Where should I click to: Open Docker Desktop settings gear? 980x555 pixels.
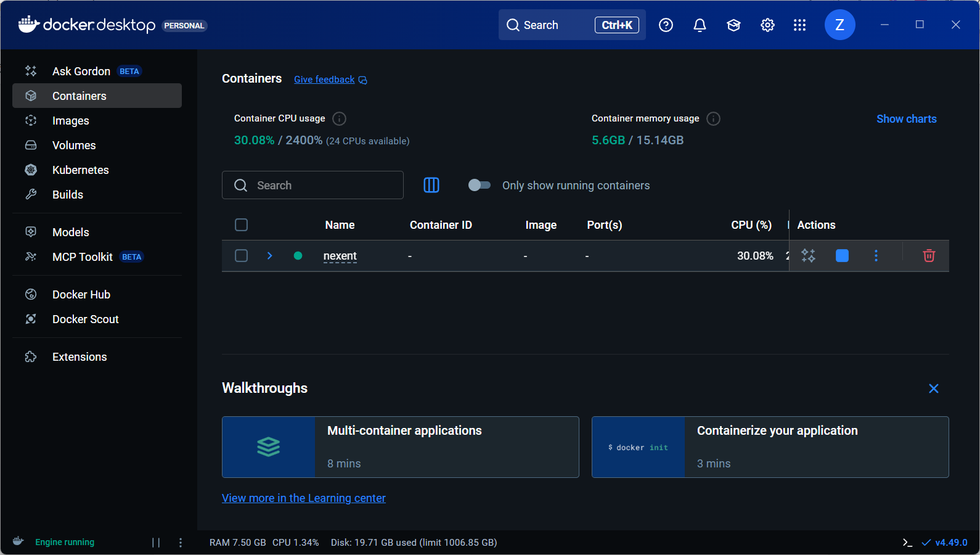coord(767,25)
